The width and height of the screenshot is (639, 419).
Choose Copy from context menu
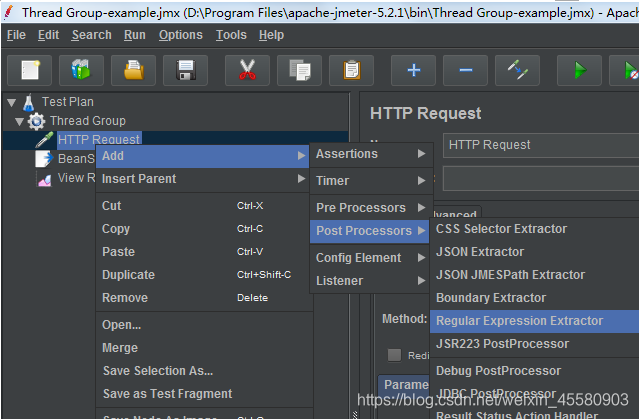203,229
